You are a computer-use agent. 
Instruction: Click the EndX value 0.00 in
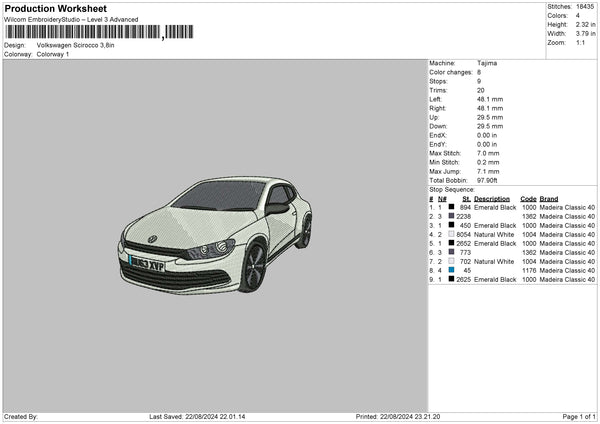point(487,135)
